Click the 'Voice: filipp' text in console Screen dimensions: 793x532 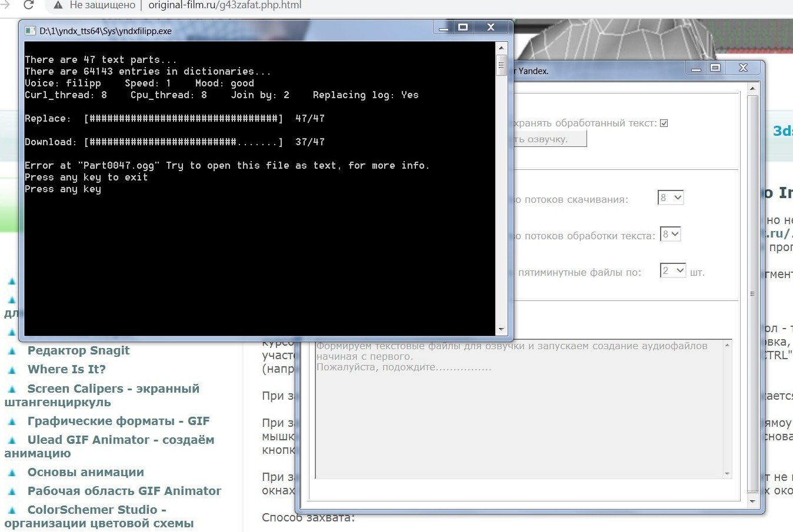pyautogui.click(x=63, y=83)
